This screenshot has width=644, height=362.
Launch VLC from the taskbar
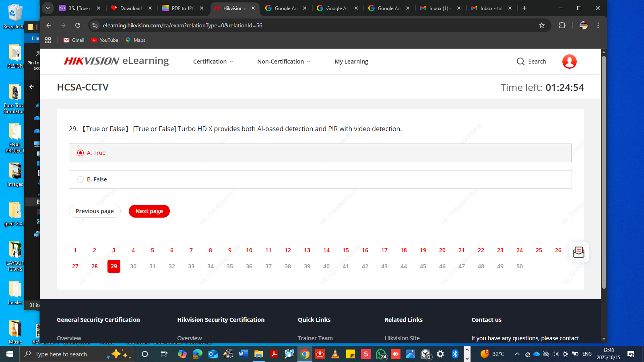pos(335,354)
